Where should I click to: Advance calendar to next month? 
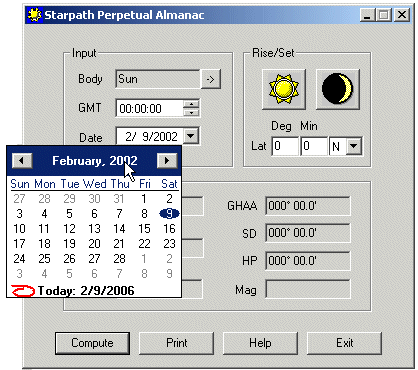(167, 161)
